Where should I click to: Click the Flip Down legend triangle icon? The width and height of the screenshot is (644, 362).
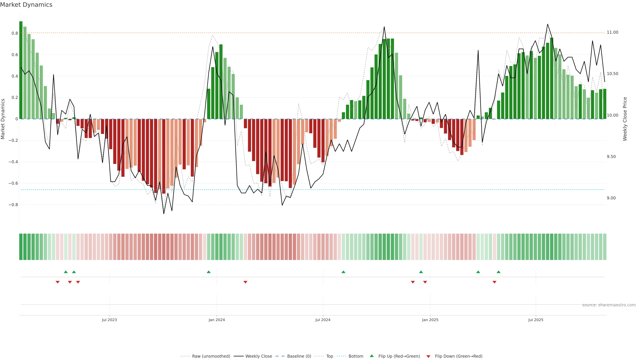click(x=428, y=356)
